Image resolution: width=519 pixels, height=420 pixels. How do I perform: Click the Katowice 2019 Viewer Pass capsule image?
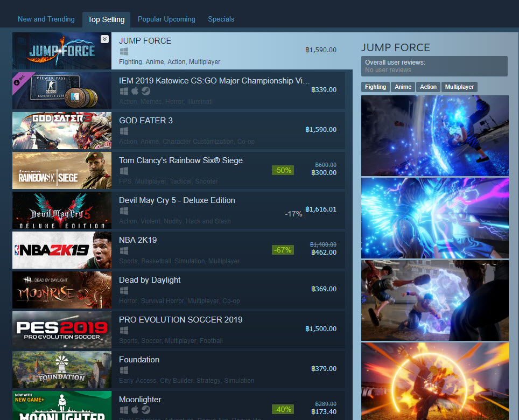(62, 90)
